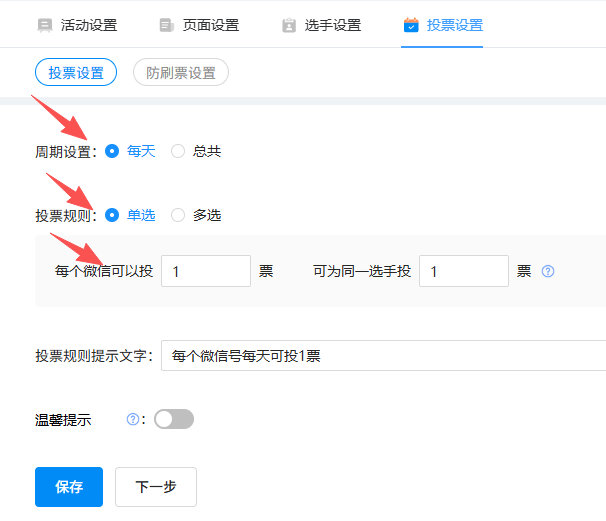Select the 投票设置 pill sub-tab

(76, 73)
